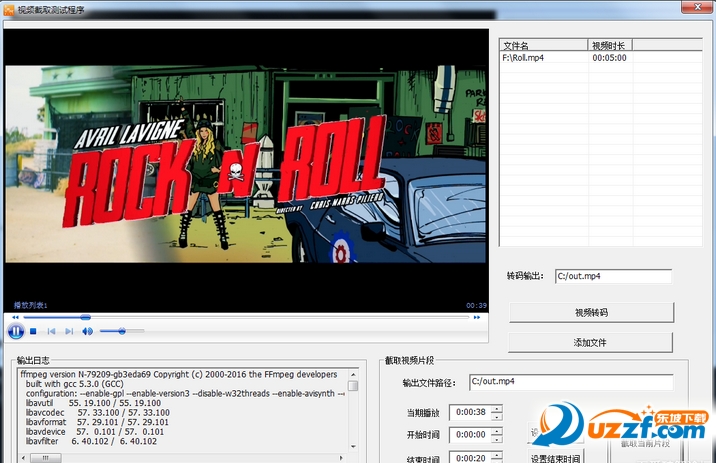Select F:\Roll.mp4 in the file list
The height and width of the screenshot is (463, 716).
click(523, 58)
